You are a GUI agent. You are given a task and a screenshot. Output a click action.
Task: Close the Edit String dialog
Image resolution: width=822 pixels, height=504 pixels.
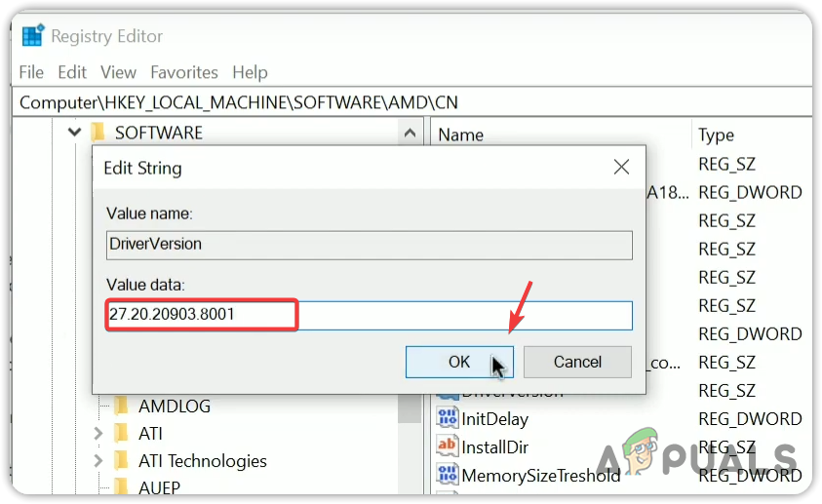[x=620, y=168]
